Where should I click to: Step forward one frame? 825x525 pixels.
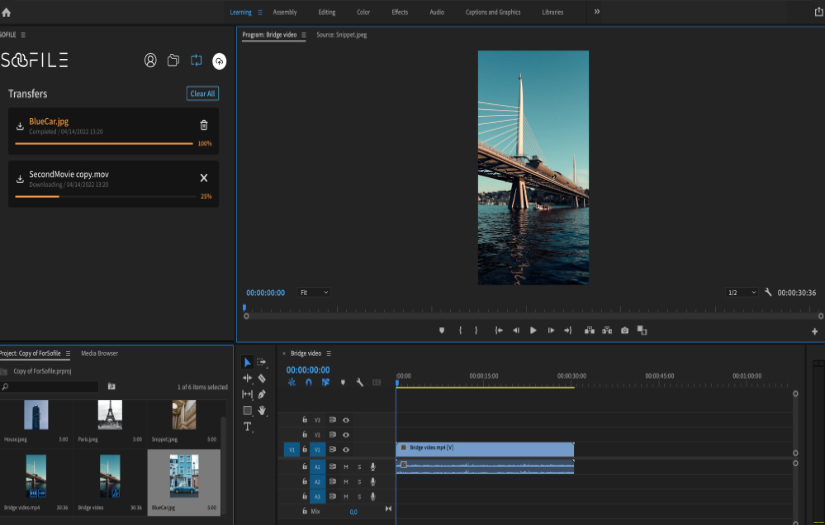[x=551, y=330]
